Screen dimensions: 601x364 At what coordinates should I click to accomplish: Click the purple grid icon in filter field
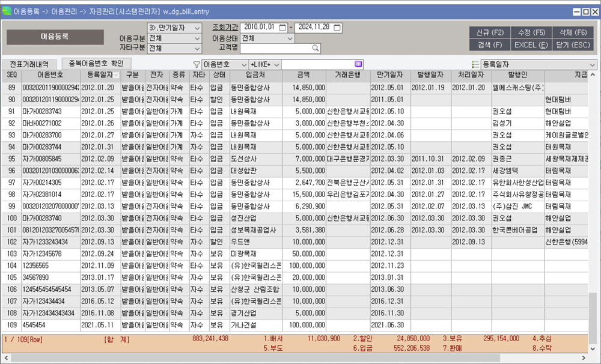pos(358,64)
